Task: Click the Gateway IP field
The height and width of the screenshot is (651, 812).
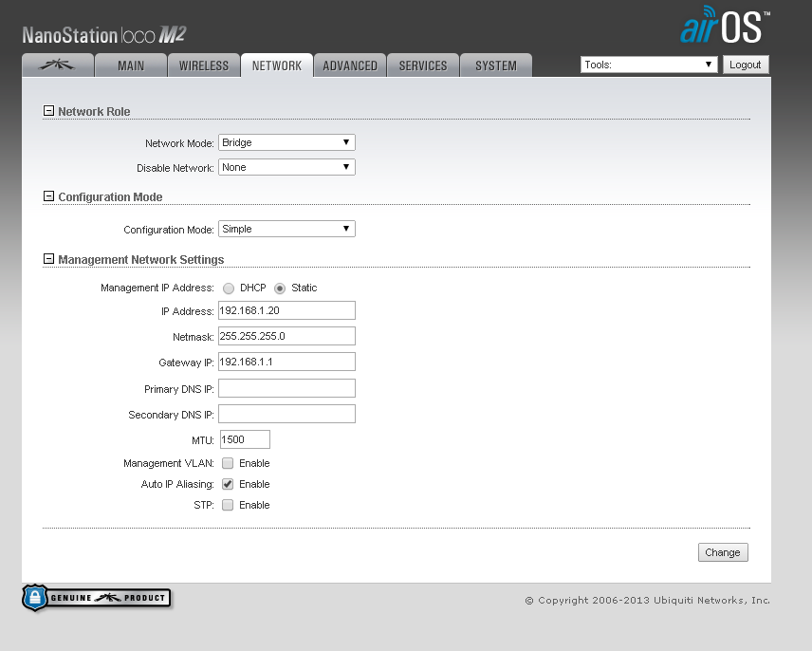Action: coord(286,362)
